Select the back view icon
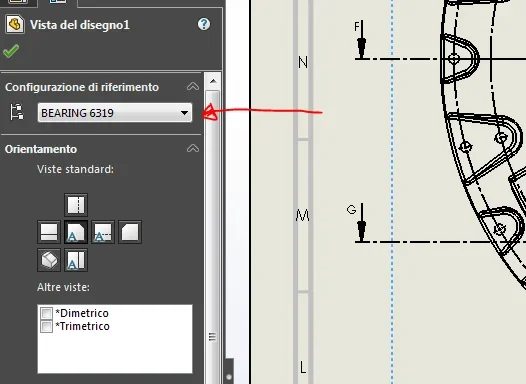The image size is (526, 384). click(x=130, y=232)
